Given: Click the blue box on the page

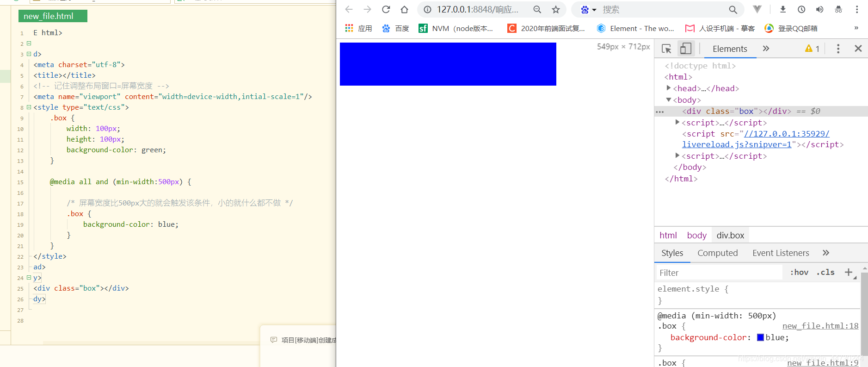Looking at the screenshot, I should point(448,64).
